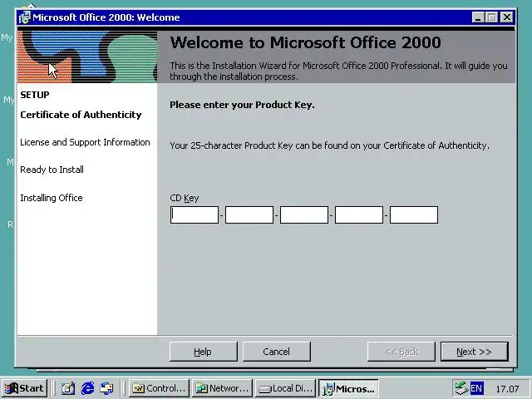Click 'Installing Office' step text
The image size is (532, 399).
(52, 198)
